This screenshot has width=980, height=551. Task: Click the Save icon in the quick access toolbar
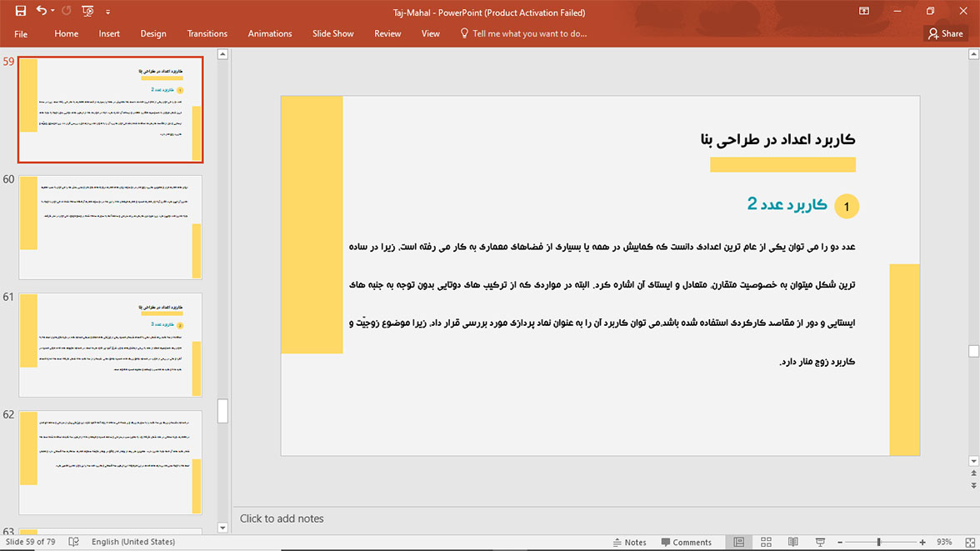click(x=21, y=12)
